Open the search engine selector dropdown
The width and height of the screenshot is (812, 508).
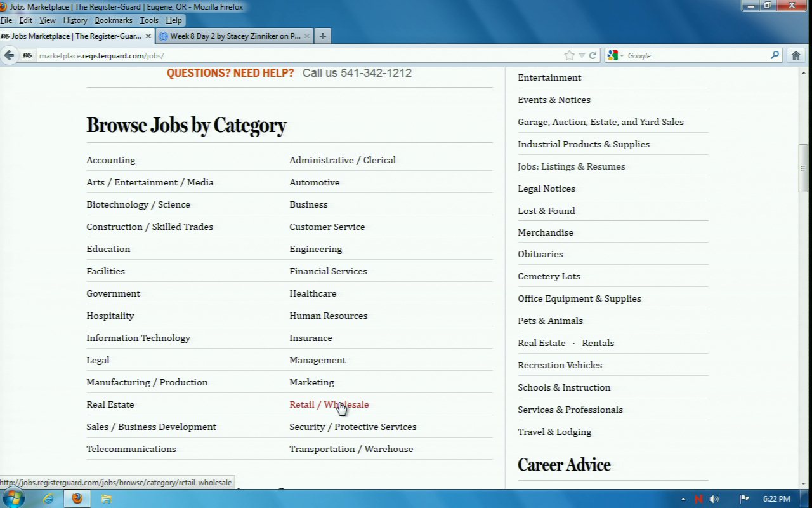[615, 55]
